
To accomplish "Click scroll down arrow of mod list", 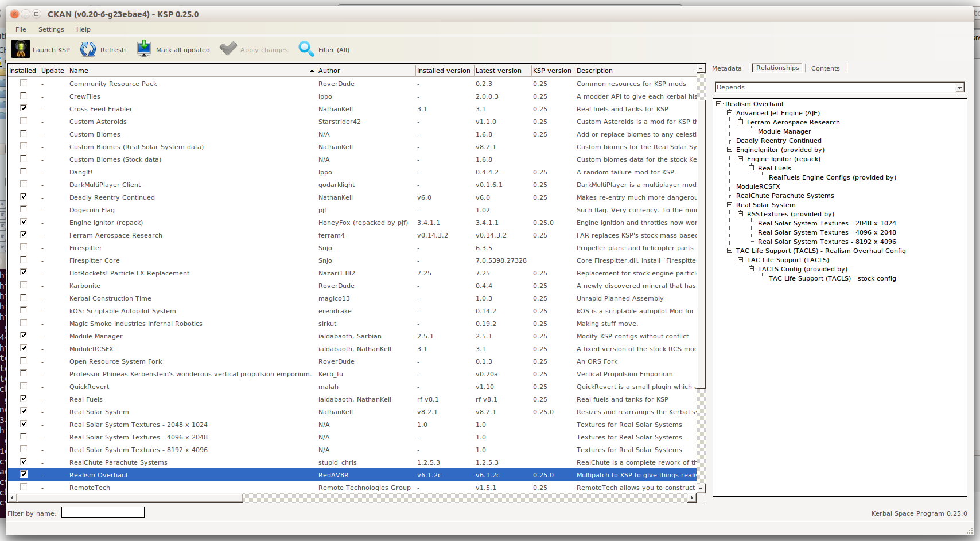I will click(701, 488).
